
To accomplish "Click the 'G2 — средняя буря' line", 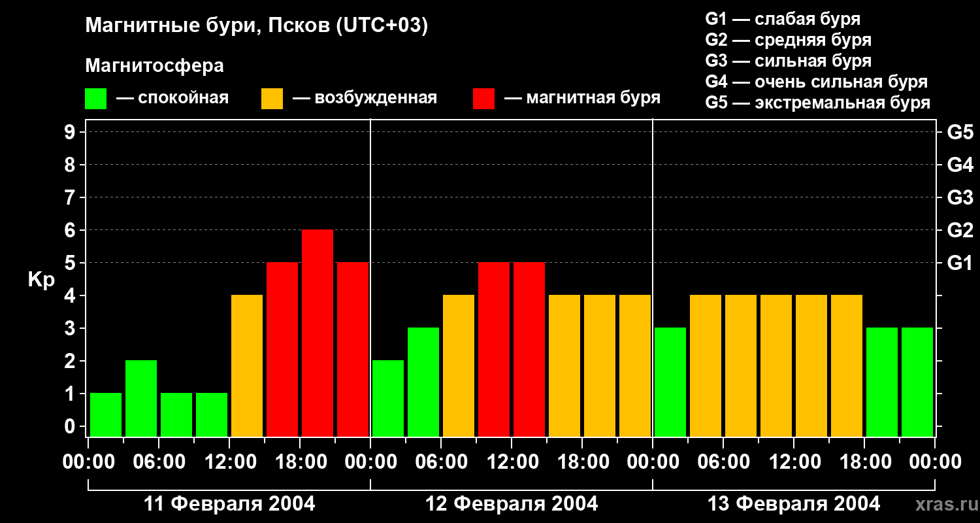I will 788,40.
